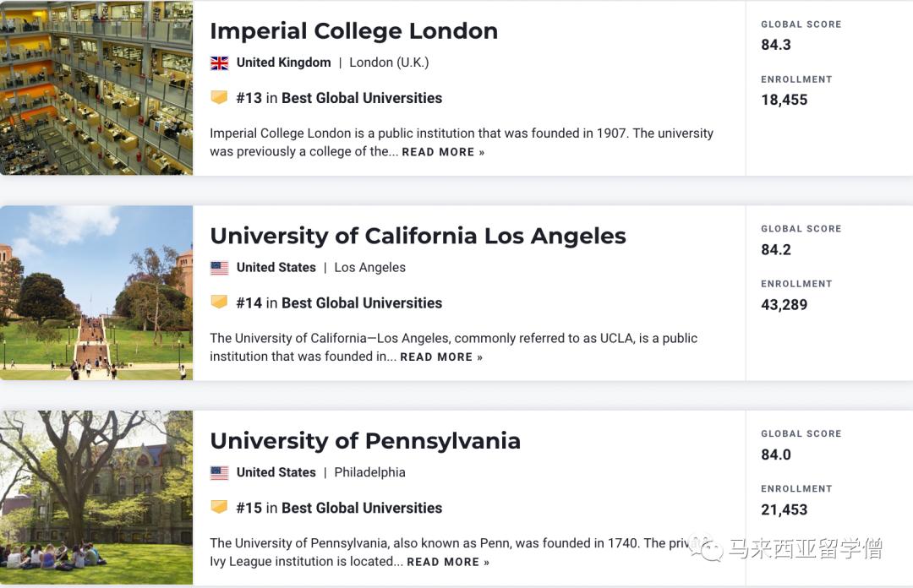913x588 pixels.
Task: Click the chevron after Penn's READ MORE
Action: coord(484,561)
